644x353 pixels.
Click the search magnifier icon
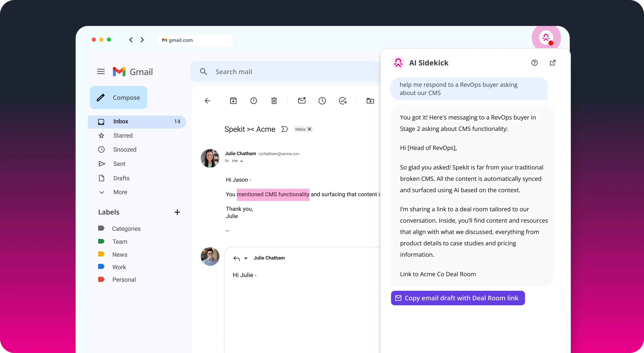[203, 72]
